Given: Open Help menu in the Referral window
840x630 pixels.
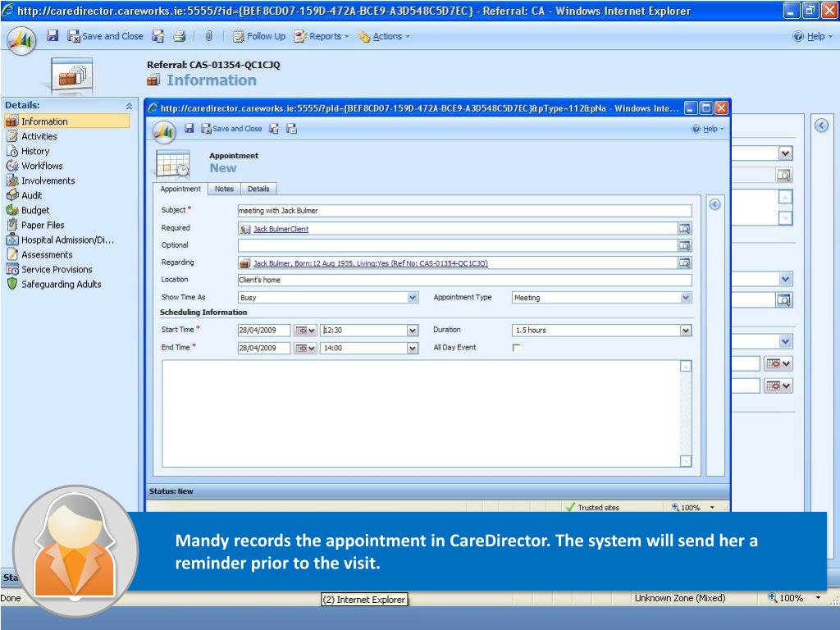Looking at the screenshot, I should (813, 36).
